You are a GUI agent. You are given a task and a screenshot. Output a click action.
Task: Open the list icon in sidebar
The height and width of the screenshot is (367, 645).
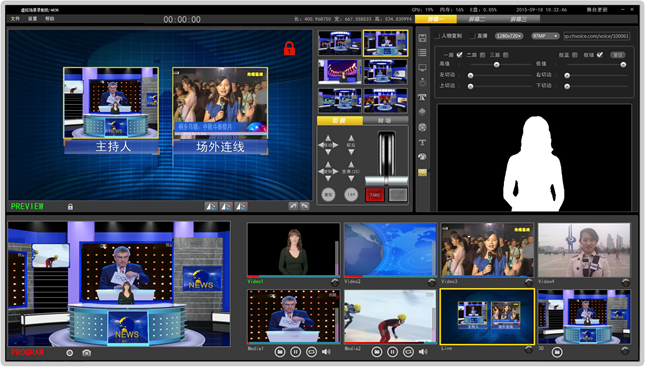coord(422,52)
